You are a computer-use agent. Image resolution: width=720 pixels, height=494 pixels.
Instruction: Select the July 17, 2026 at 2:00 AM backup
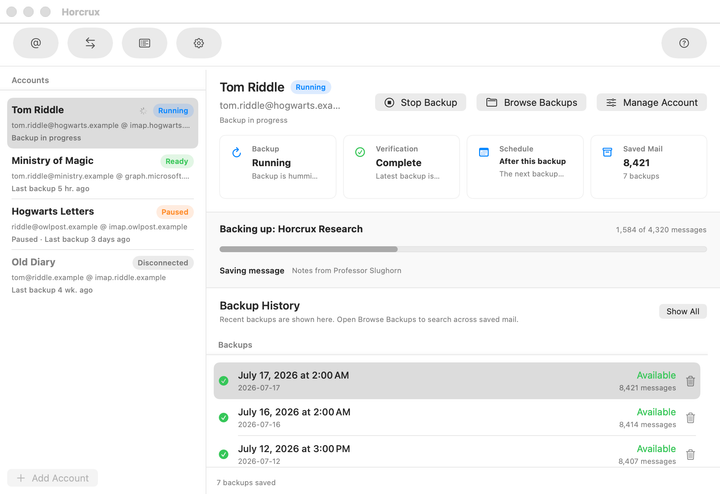[x=457, y=381]
